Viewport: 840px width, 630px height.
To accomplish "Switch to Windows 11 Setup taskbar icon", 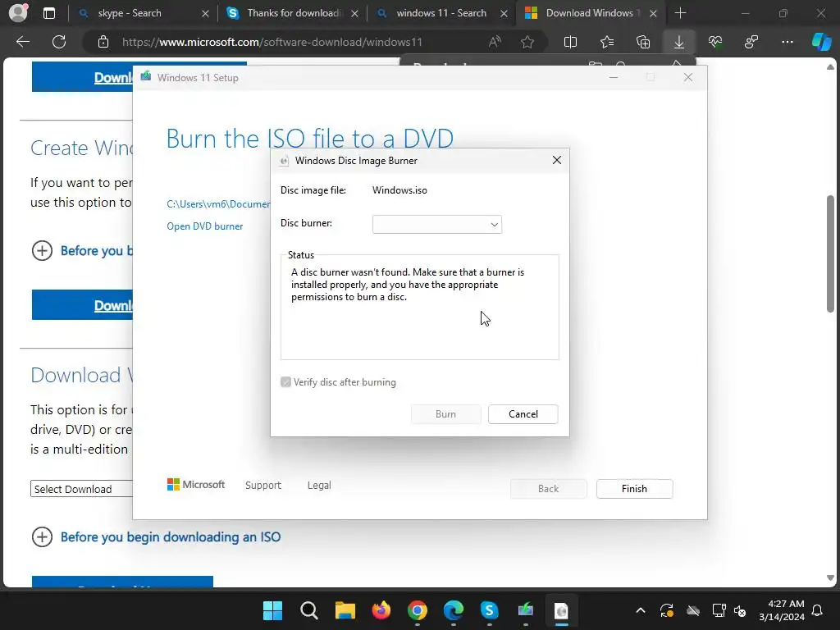I will tap(526, 610).
